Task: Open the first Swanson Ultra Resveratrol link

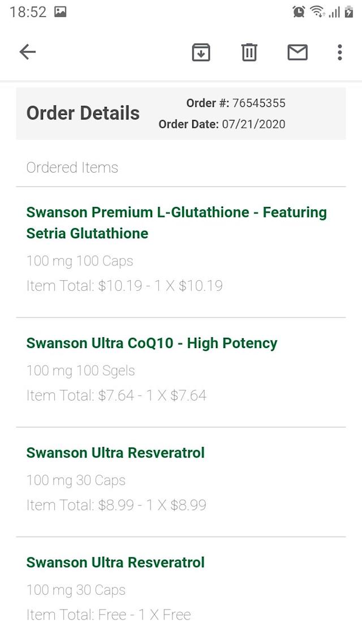Action: tap(115, 453)
